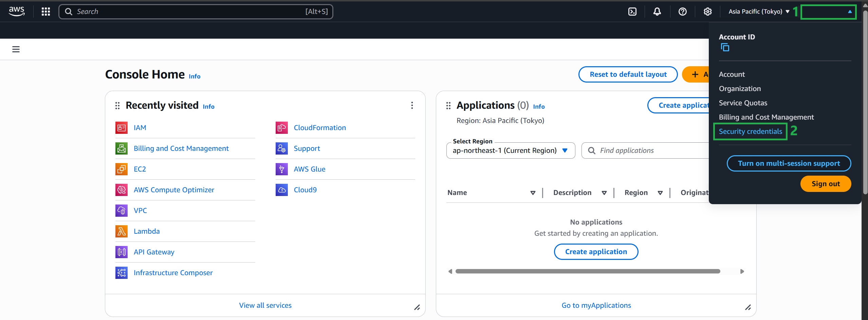Collapse the account menu in top bar

coord(828,12)
